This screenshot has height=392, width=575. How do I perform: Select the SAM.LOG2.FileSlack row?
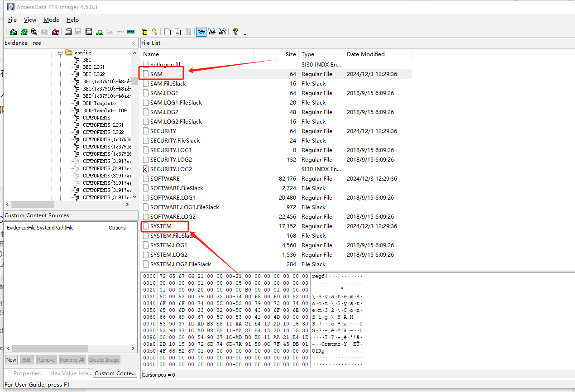(x=276, y=121)
